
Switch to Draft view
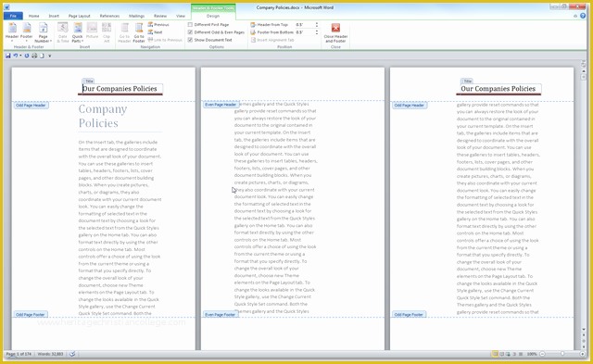(x=521, y=354)
